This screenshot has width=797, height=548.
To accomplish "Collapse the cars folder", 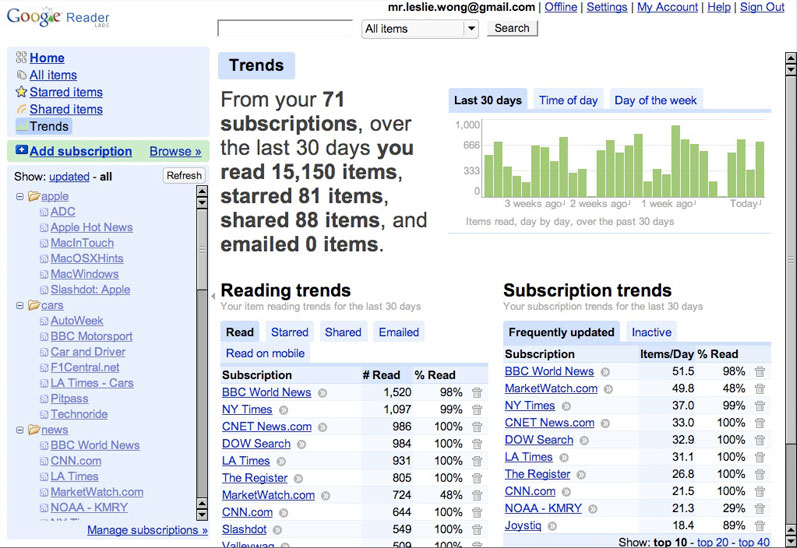I will click(20, 306).
